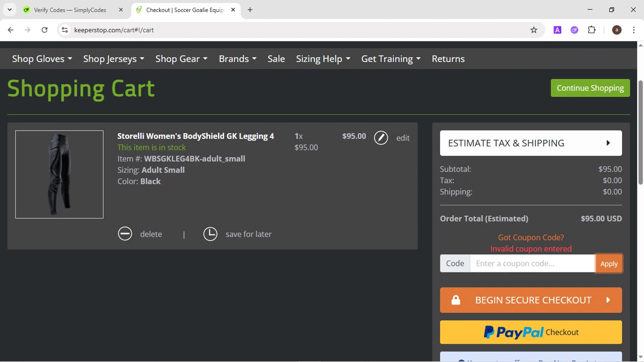Image resolution: width=644 pixels, height=362 pixels.
Task: Click the delete link text
Action: (x=151, y=234)
